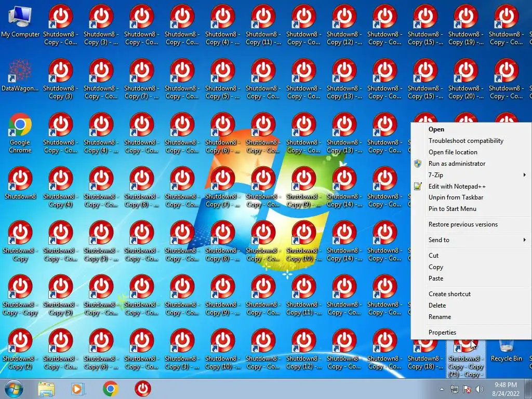Select the Shutdown8 - Copy (19) shortcut
Viewport: 532px width, 399px height.
point(466,25)
